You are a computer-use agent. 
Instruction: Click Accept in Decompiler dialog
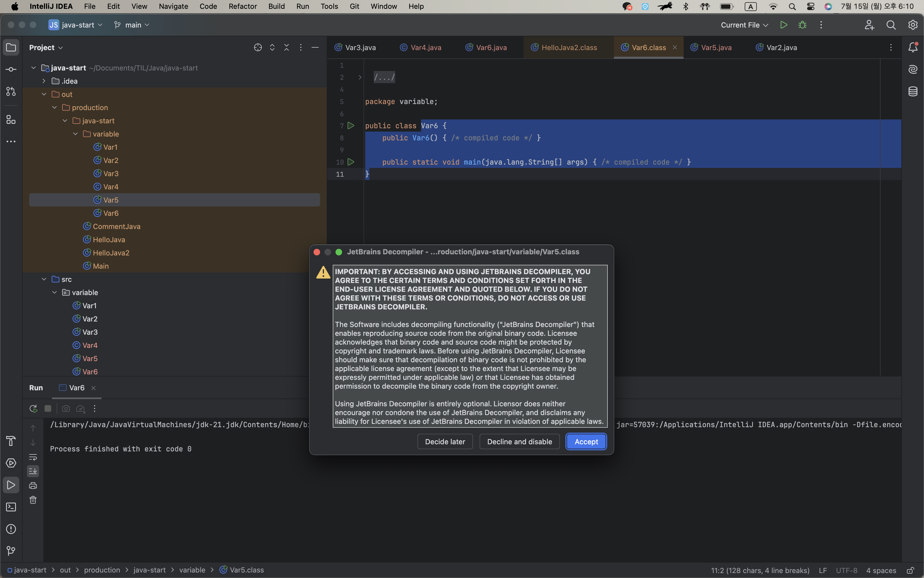click(x=586, y=441)
